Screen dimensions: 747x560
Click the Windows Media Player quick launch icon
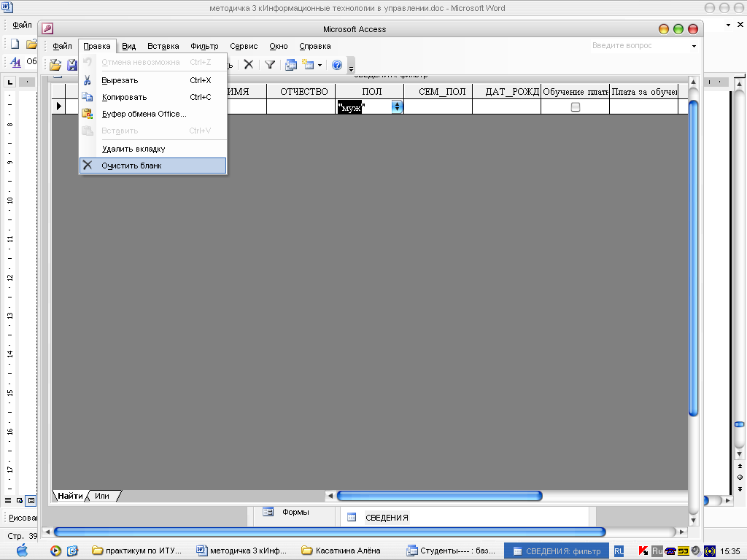(55, 551)
